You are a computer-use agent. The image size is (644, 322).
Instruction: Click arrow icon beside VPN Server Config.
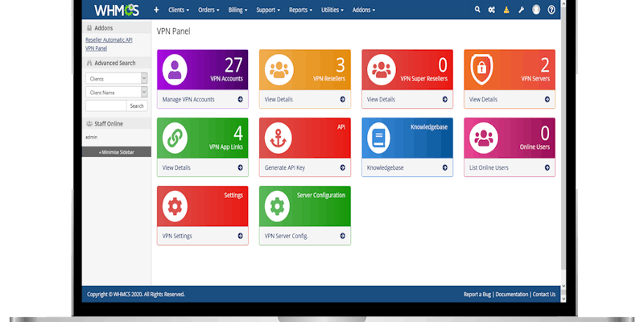coord(343,236)
